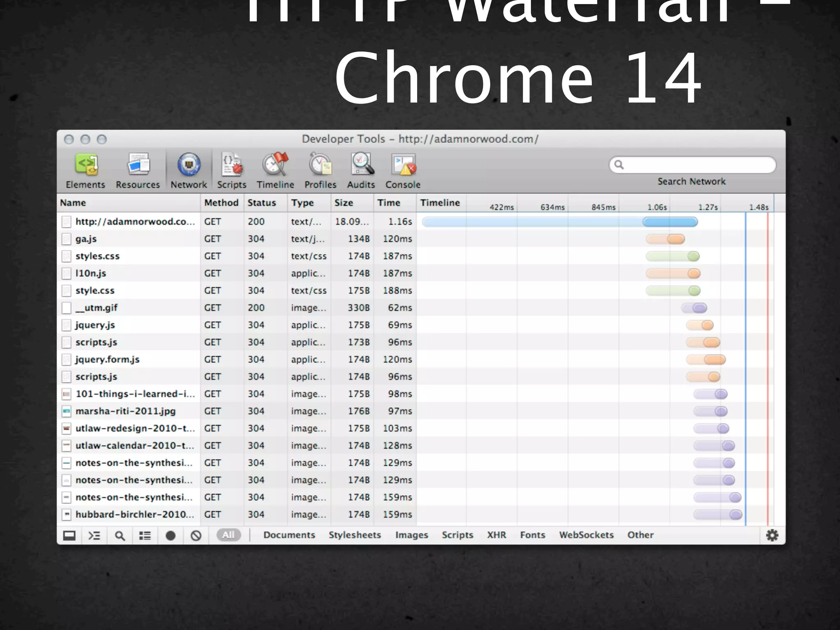The image size is (840, 630).
Task: Open the Resources panel
Action: click(138, 171)
